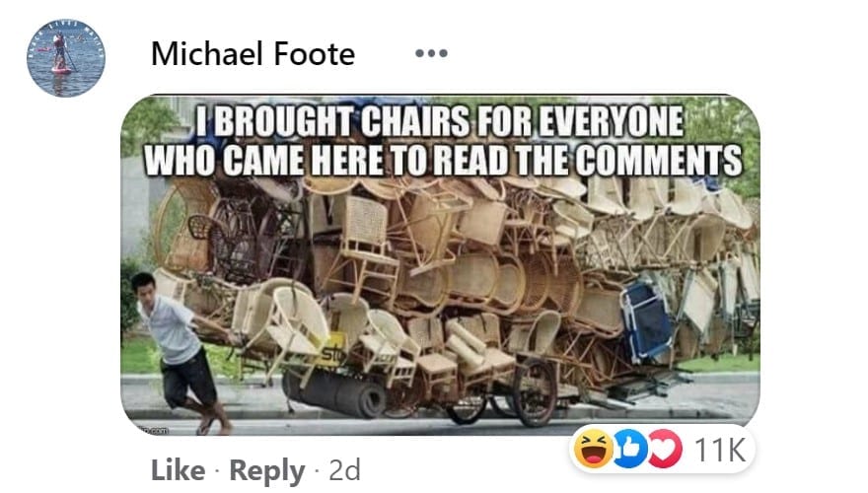The image size is (868, 493).
Task: Click the blue folding chair in meme
Action: coord(647,320)
